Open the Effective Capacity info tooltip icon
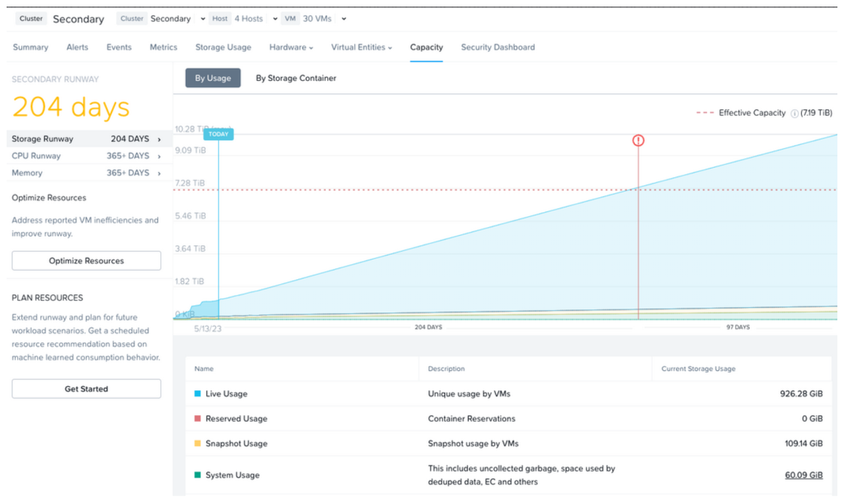The width and height of the screenshot is (844, 504). coord(795,113)
